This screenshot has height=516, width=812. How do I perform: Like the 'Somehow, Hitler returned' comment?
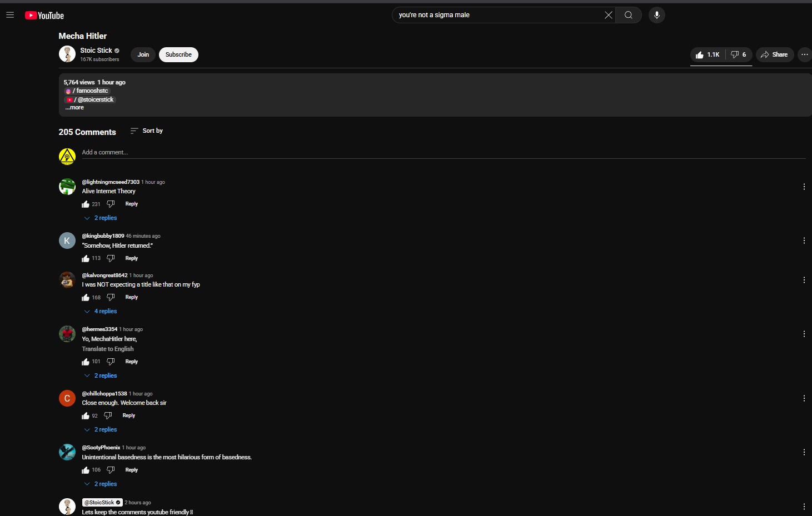pos(86,258)
